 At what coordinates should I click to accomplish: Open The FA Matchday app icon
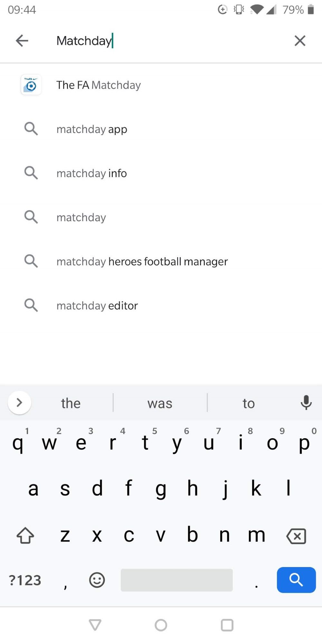pyautogui.click(x=31, y=85)
